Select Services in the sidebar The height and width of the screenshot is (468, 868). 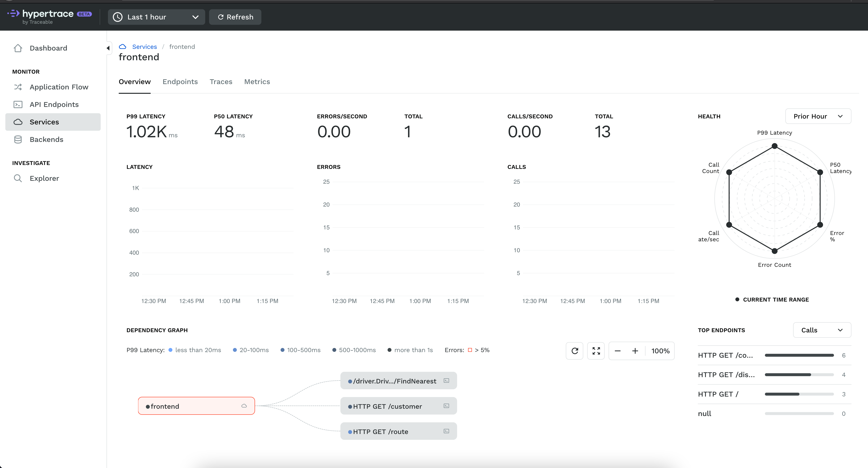53,122
